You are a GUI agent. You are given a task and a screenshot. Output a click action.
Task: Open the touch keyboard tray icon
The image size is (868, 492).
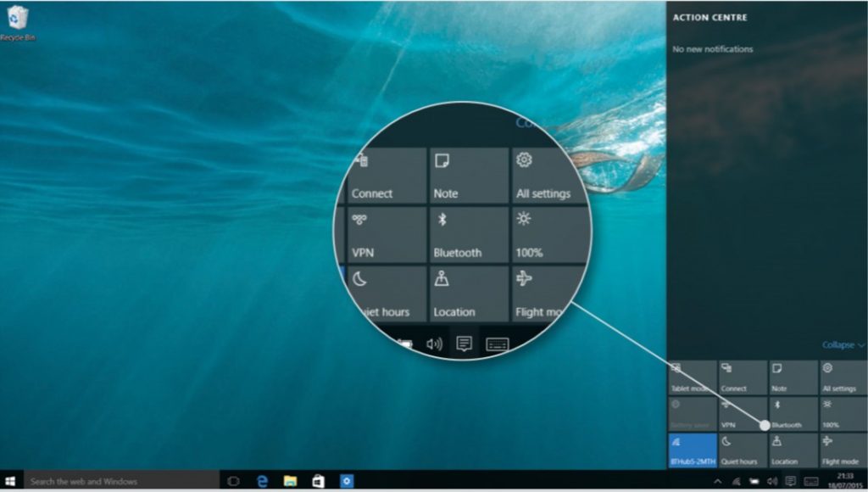coord(811,482)
